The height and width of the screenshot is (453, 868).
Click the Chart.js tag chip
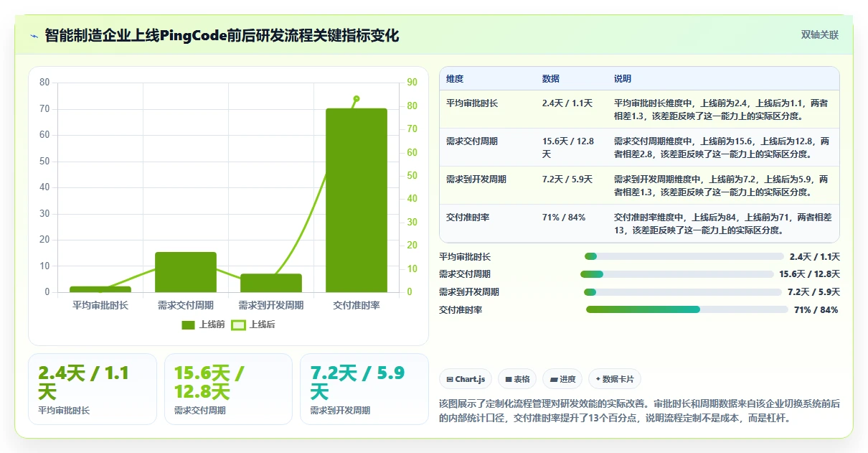pos(466,379)
